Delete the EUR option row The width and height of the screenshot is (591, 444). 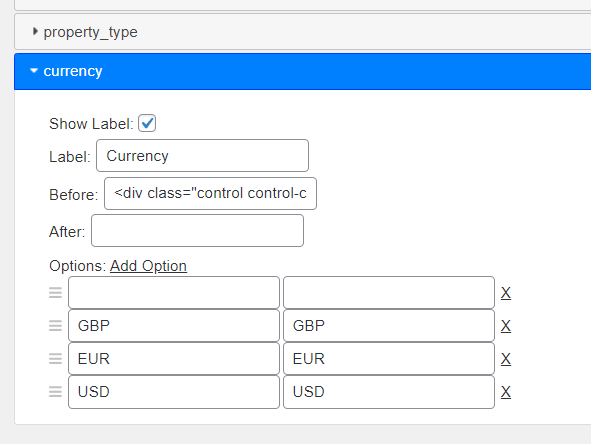(506, 359)
